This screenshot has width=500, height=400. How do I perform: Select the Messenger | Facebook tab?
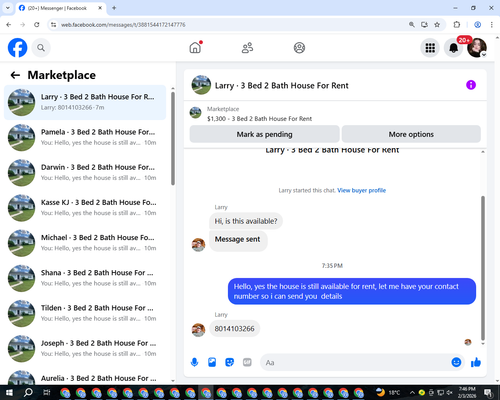61,8
